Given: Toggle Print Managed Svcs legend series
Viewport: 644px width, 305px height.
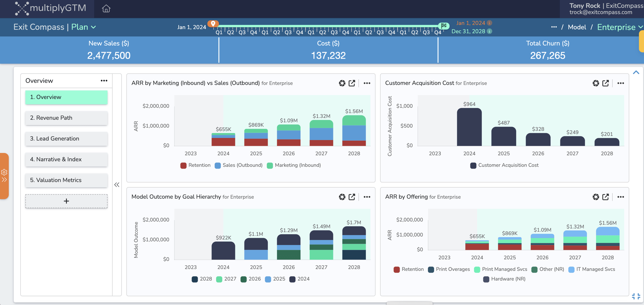Looking at the screenshot, I should click(x=501, y=270).
